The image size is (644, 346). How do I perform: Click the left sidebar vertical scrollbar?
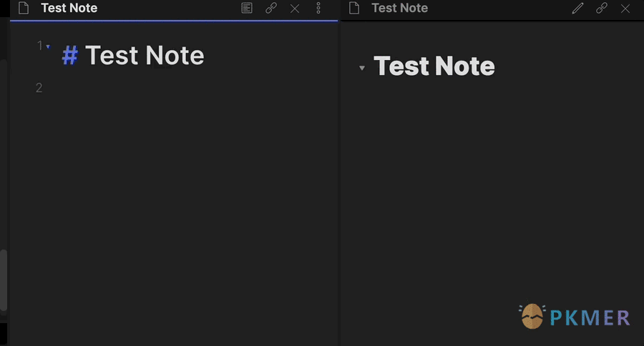pos(4,280)
